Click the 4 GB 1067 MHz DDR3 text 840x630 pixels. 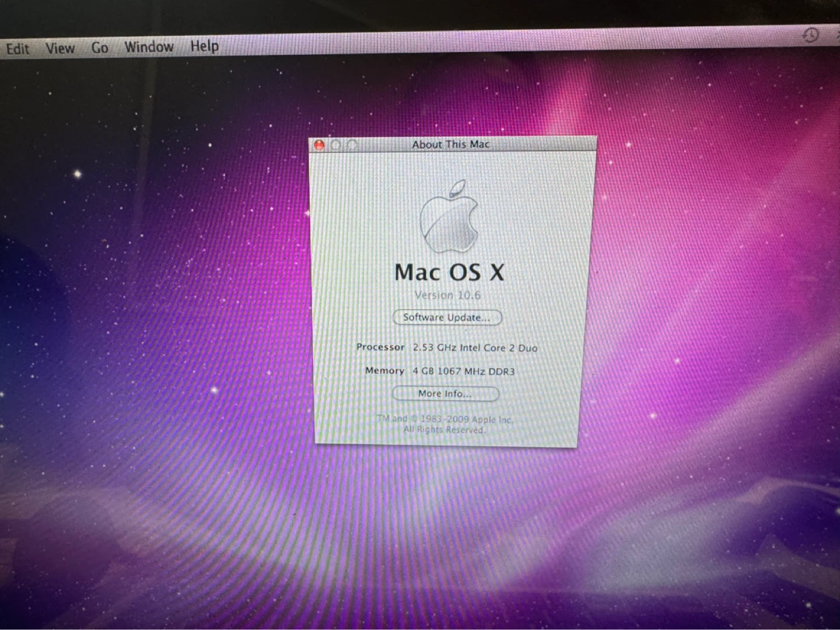pyautogui.click(x=464, y=371)
